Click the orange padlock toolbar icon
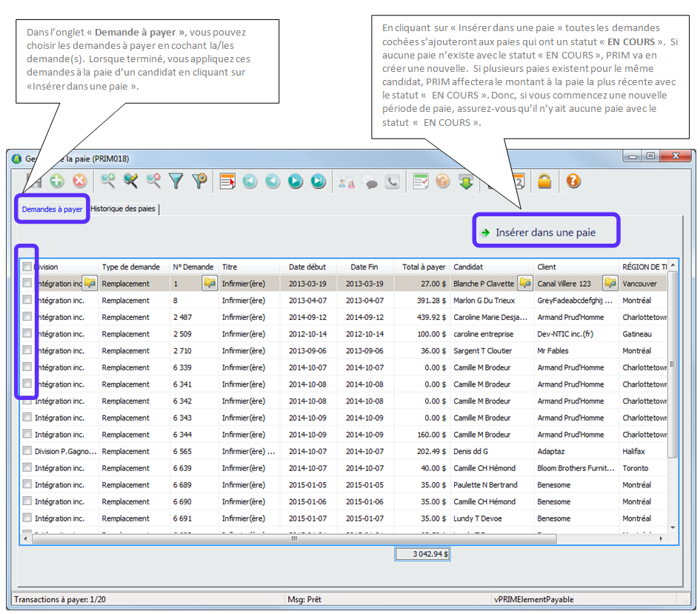 click(544, 181)
